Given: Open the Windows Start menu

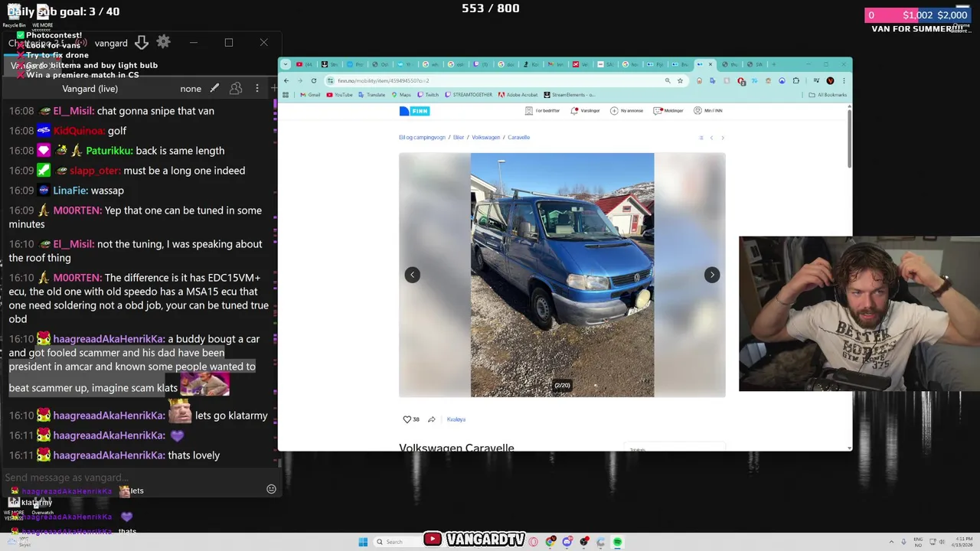Looking at the screenshot, I should tap(363, 542).
